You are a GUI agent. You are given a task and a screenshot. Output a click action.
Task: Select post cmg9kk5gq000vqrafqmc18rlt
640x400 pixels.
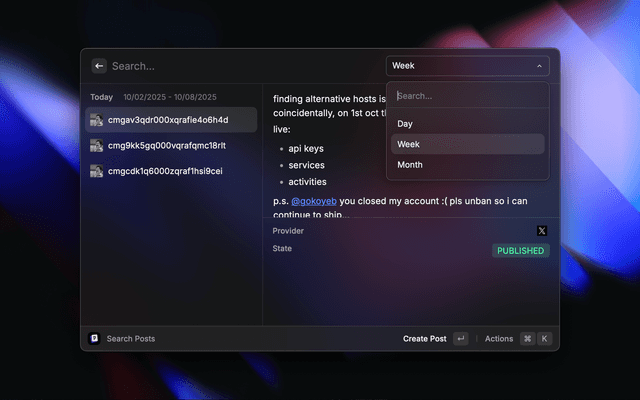click(x=167, y=146)
